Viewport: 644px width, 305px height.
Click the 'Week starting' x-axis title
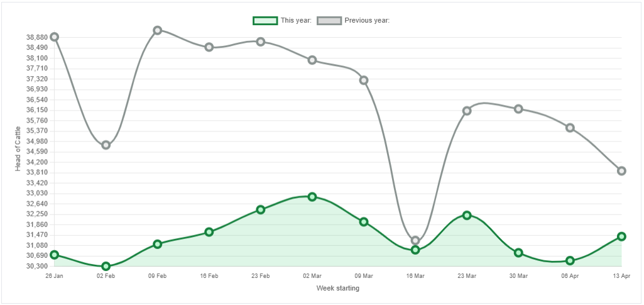coord(338,289)
